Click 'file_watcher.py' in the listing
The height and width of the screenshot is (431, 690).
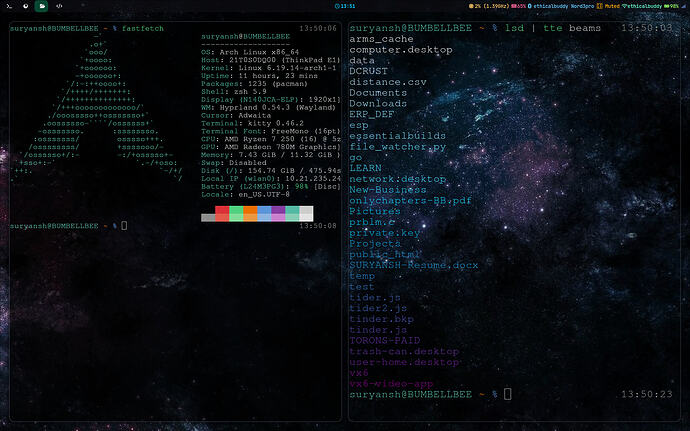pos(397,147)
